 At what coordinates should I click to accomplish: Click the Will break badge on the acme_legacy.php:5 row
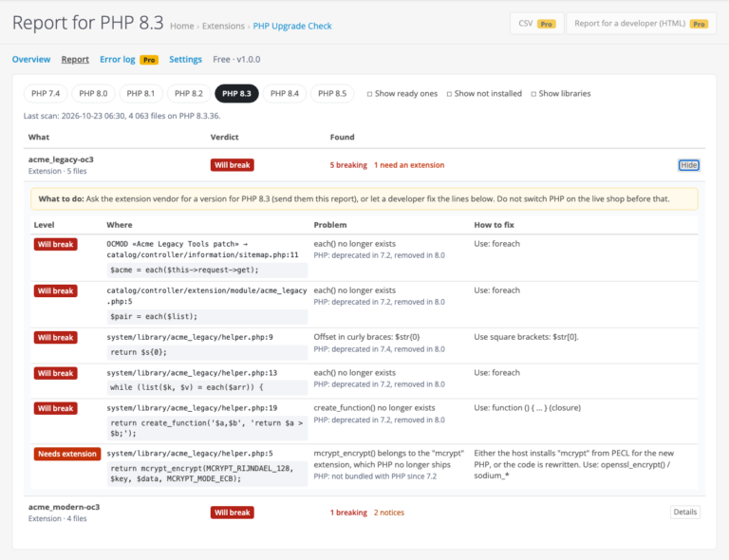[55, 291]
